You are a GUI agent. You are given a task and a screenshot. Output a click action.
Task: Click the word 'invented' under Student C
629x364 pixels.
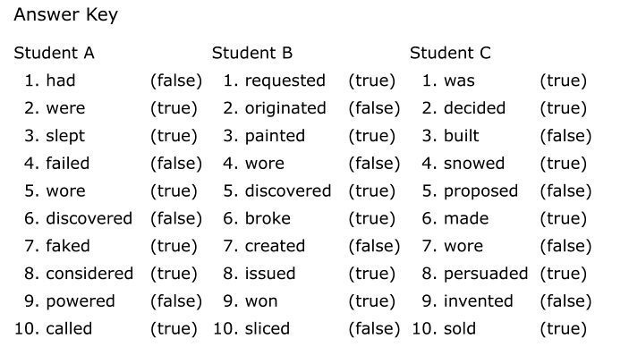(x=479, y=301)
